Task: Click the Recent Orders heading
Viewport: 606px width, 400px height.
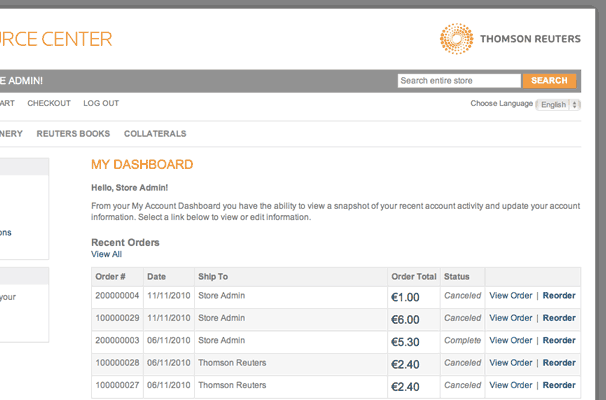Action: [125, 243]
